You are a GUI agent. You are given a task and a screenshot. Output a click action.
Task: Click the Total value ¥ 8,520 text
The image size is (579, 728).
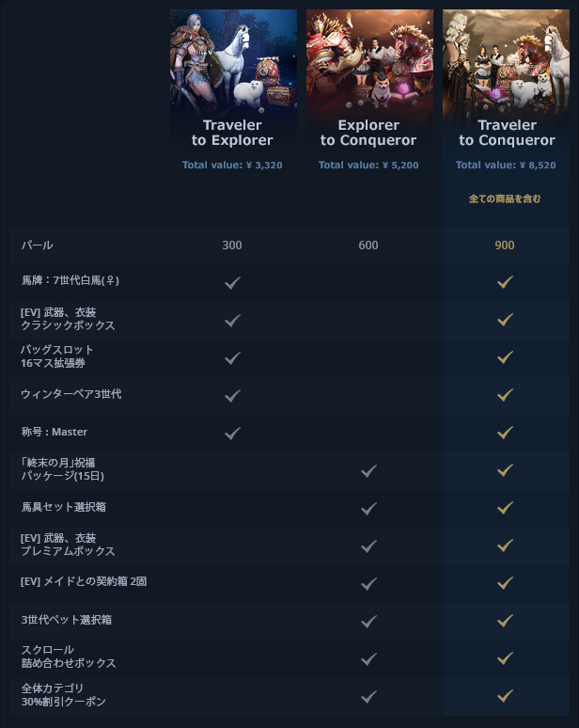click(x=506, y=166)
